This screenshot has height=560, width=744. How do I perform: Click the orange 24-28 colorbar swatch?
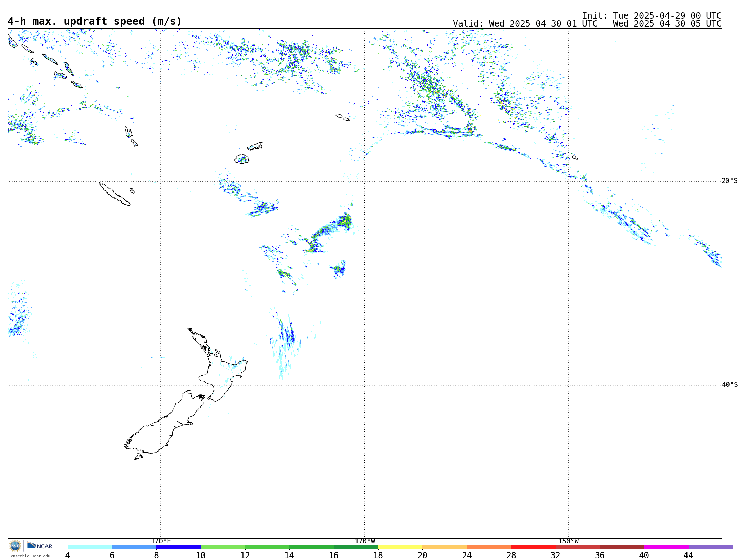pyautogui.click(x=489, y=547)
